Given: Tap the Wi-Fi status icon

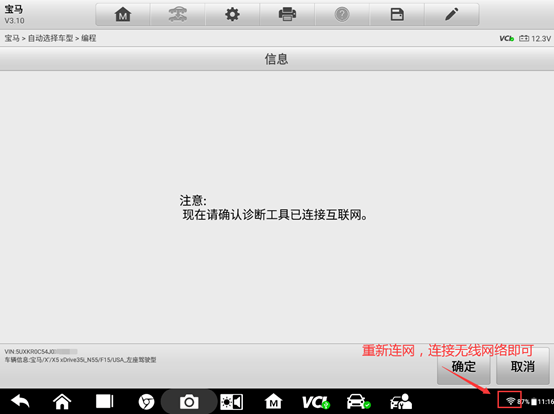Looking at the screenshot, I should pyautogui.click(x=510, y=401).
